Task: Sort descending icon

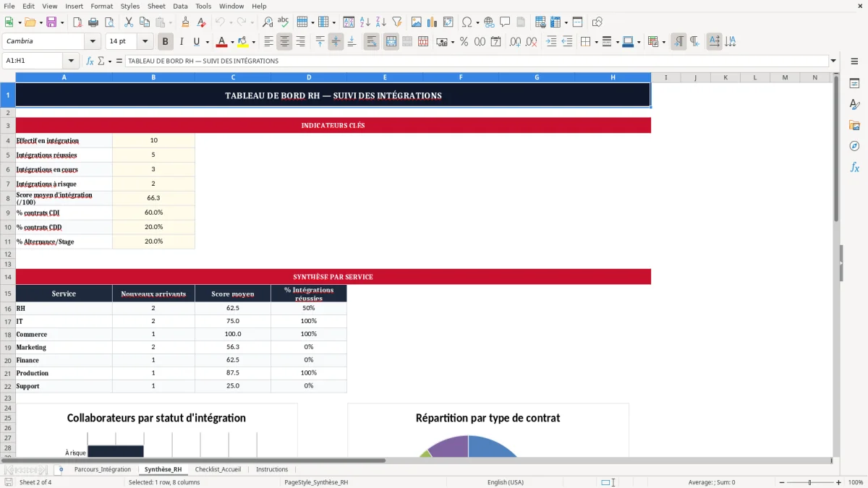Action: 381,22
